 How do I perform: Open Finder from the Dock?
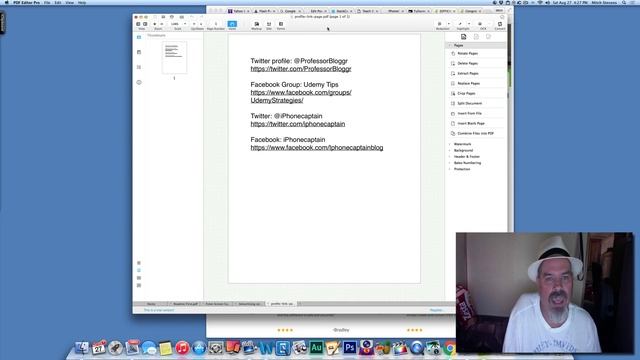point(82,348)
